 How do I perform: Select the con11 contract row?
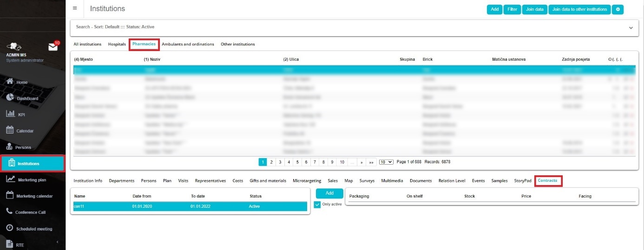coord(190,206)
